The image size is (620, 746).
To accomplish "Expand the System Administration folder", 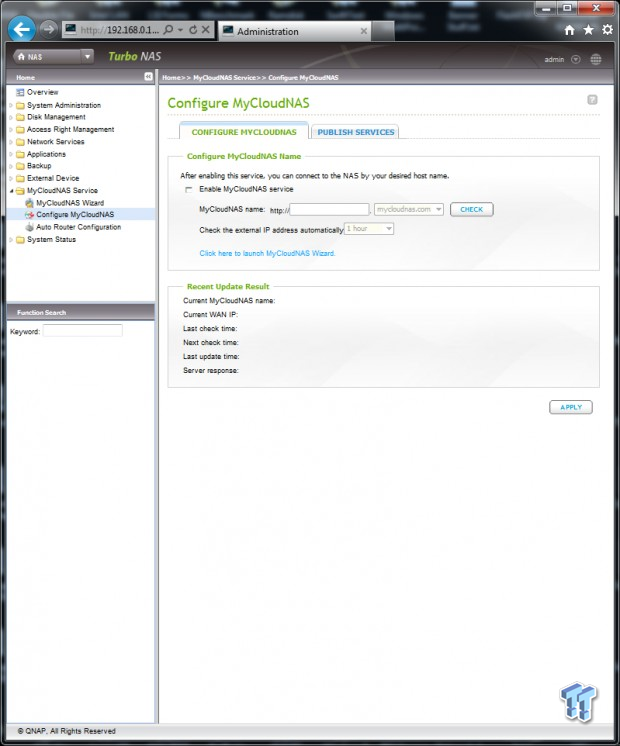I will (11, 105).
